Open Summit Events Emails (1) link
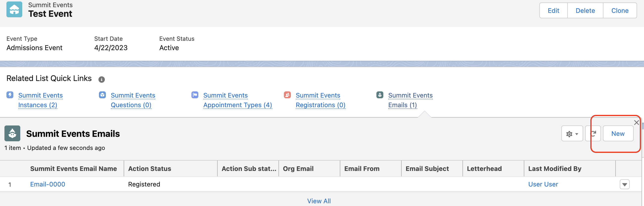The image size is (644, 206). (x=411, y=100)
